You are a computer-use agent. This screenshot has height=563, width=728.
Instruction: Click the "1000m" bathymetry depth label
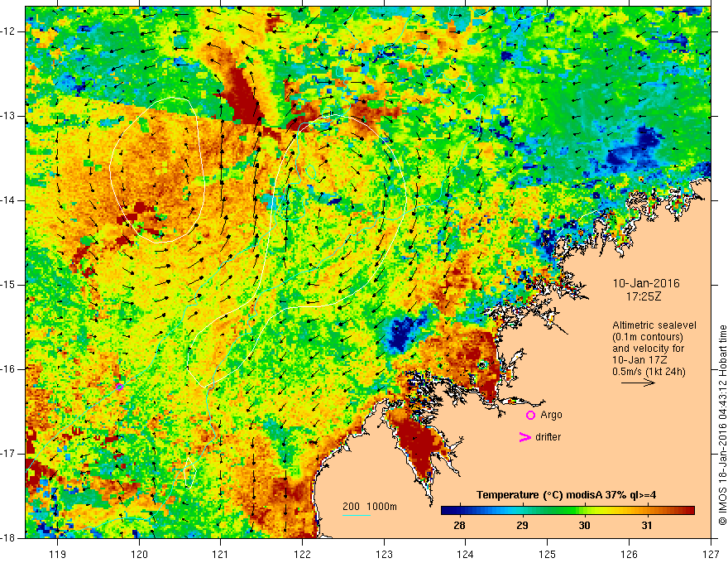point(382,507)
